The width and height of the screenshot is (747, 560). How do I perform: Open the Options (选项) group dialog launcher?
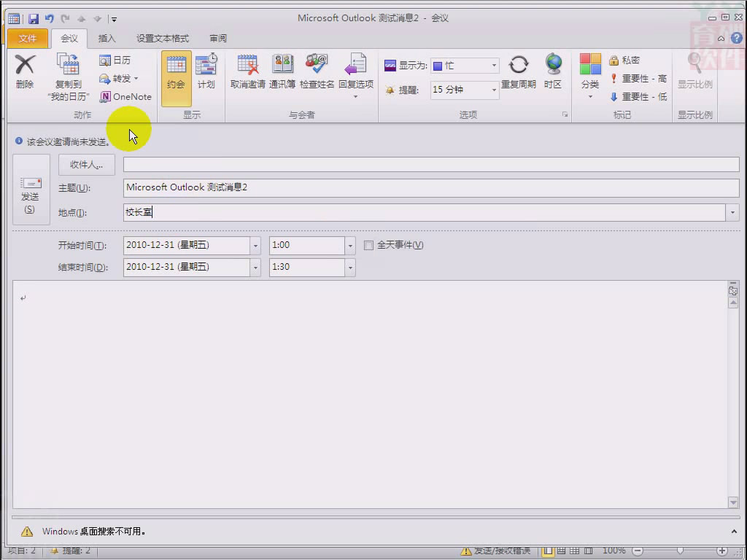565,114
